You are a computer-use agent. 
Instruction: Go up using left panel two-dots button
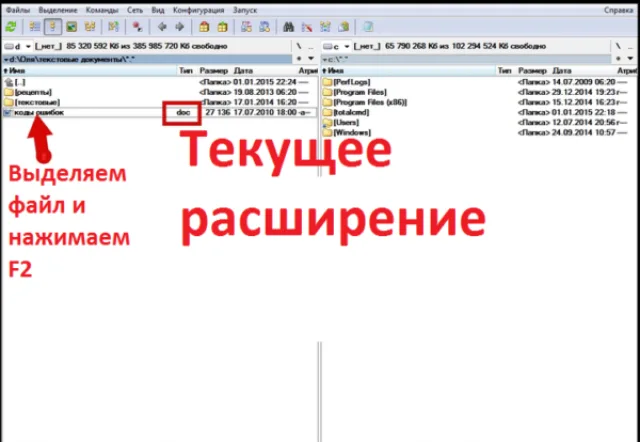pos(311,46)
